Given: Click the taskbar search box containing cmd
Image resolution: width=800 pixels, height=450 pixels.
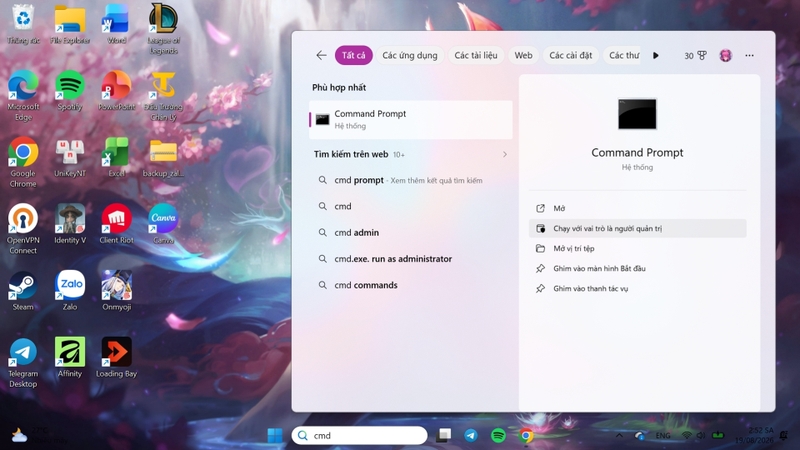Looking at the screenshot, I should 360,435.
